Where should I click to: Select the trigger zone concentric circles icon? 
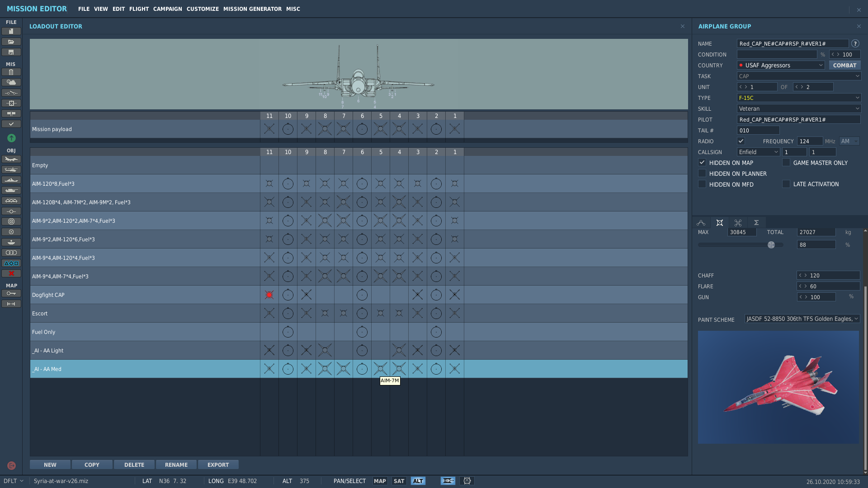11,221
